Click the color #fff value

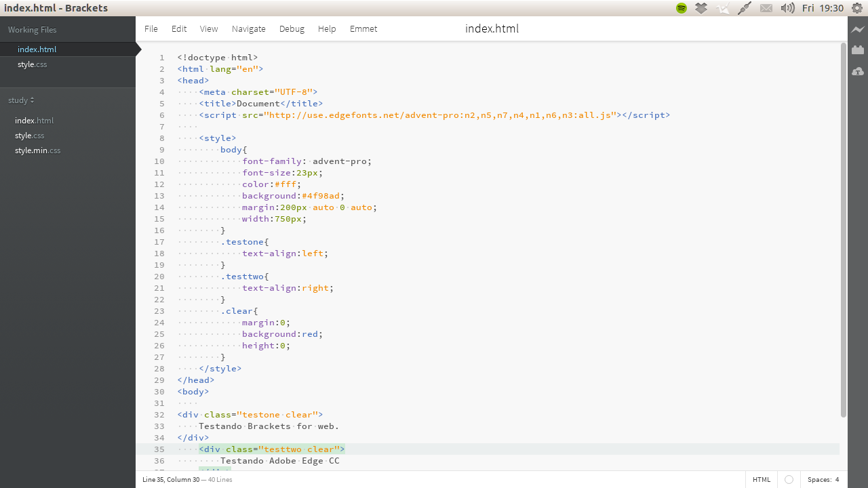pyautogui.click(x=285, y=184)
